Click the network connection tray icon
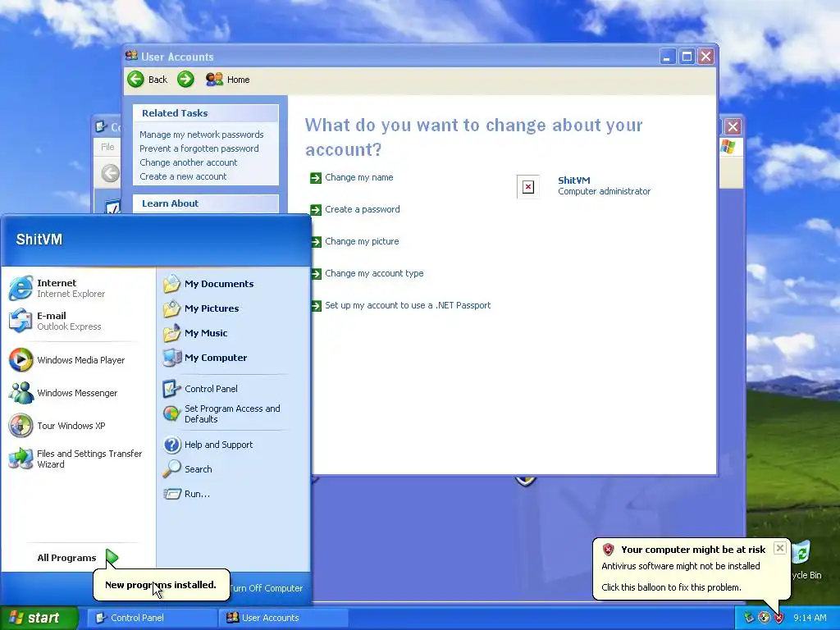Viewport: 840px width, 630px height. pyautogui.click(x=749, y=618)
